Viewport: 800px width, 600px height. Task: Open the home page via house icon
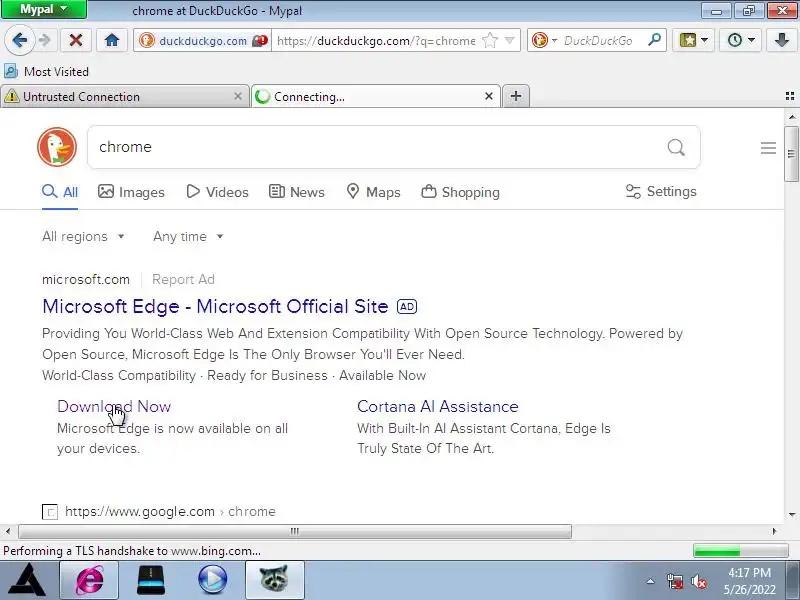[x=112, y=40]
